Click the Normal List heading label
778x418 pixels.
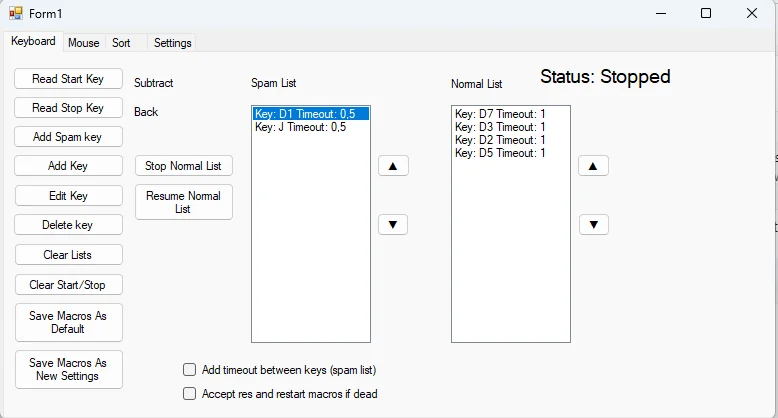click(476, 84)
